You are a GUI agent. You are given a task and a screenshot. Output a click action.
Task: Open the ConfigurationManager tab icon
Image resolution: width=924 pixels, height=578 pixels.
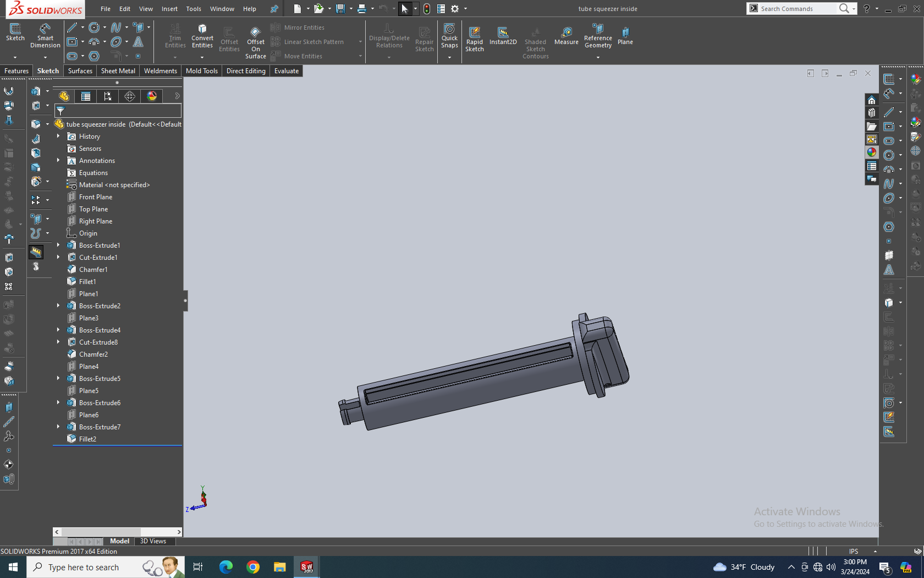point(108,96)
